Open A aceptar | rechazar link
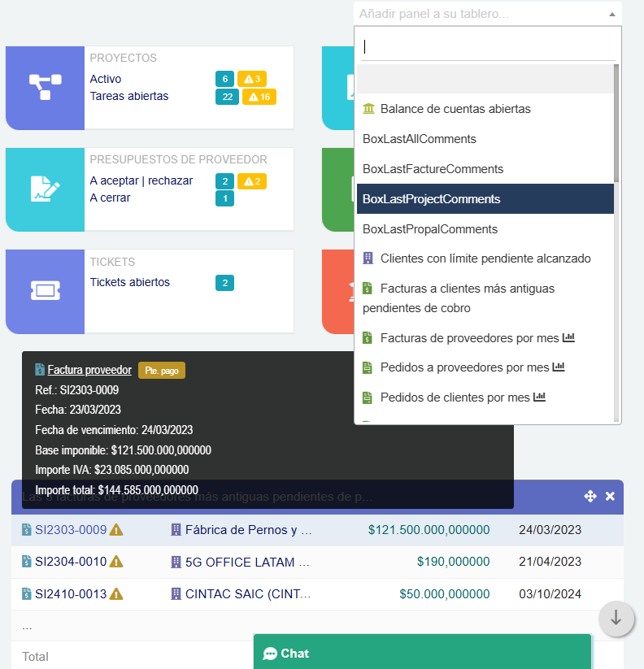This screenshot has width=644, height=669. [141, 181]
